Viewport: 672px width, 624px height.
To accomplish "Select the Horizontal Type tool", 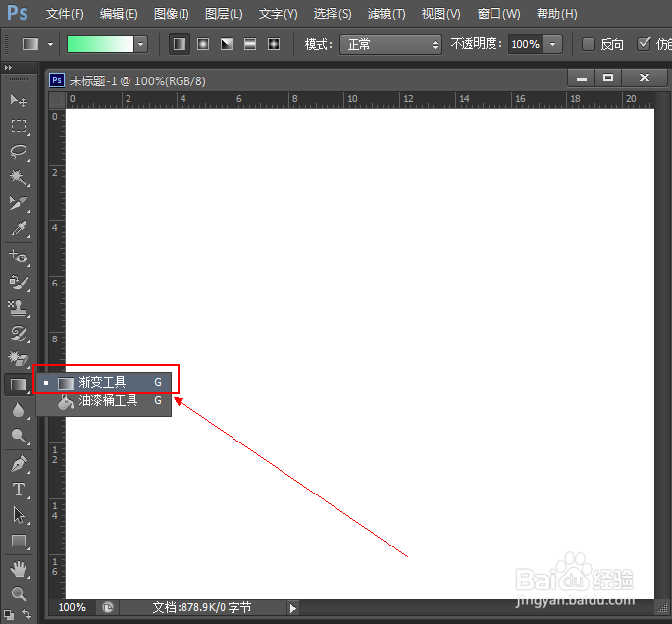I will coord(19,490).
